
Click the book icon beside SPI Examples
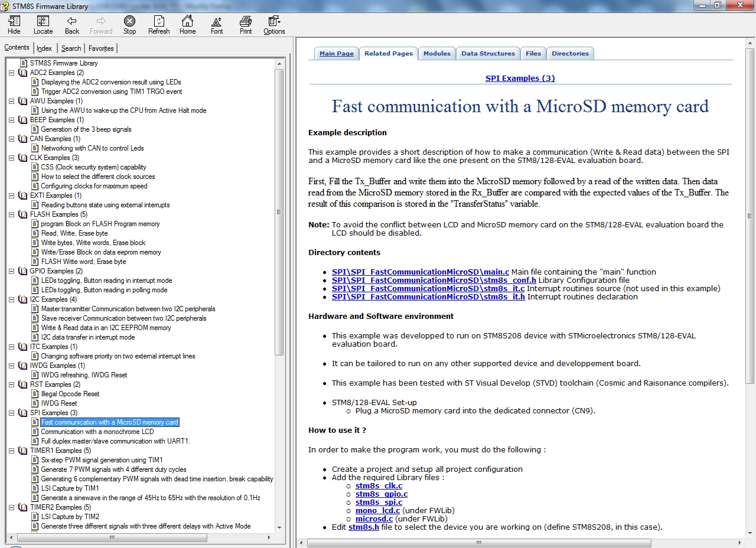23,413
